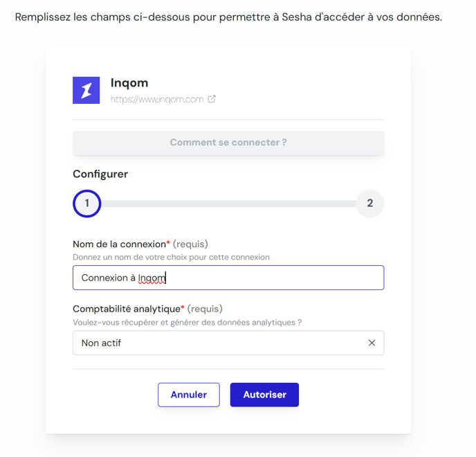Focus the Nom de la connexion field

228,278
